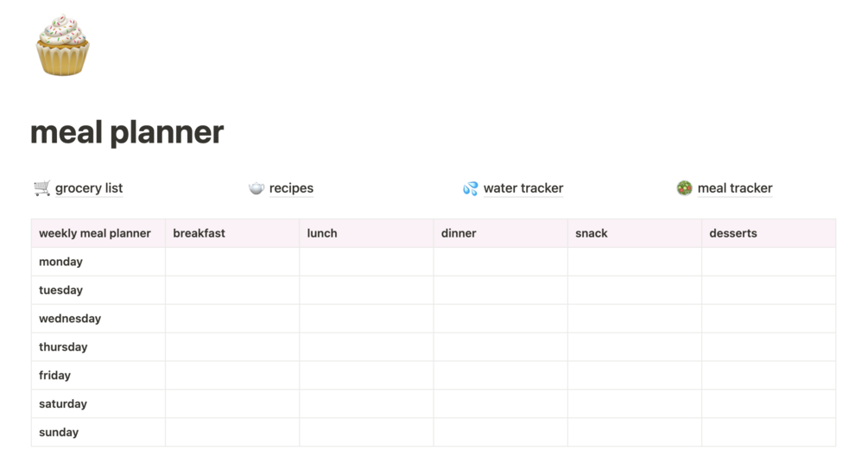Click the wednesday dinner cell
This screenshot has height=476, width=868.
pyautogui.click(x=500, y=319)
